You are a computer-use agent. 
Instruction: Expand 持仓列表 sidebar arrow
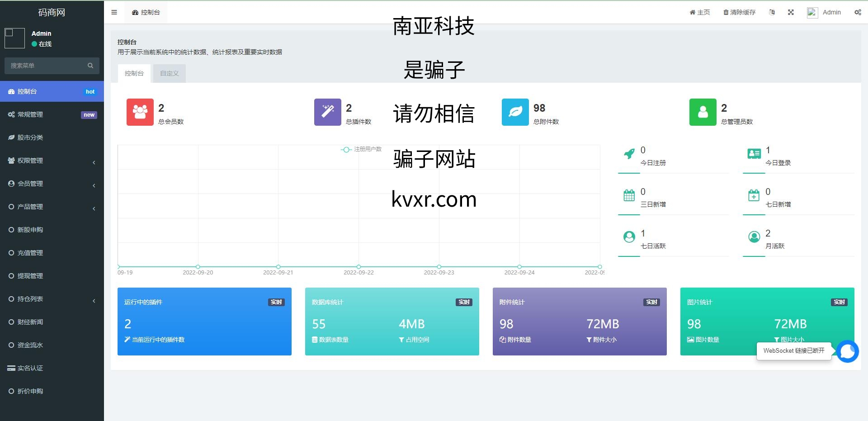(x=94, y=301)
